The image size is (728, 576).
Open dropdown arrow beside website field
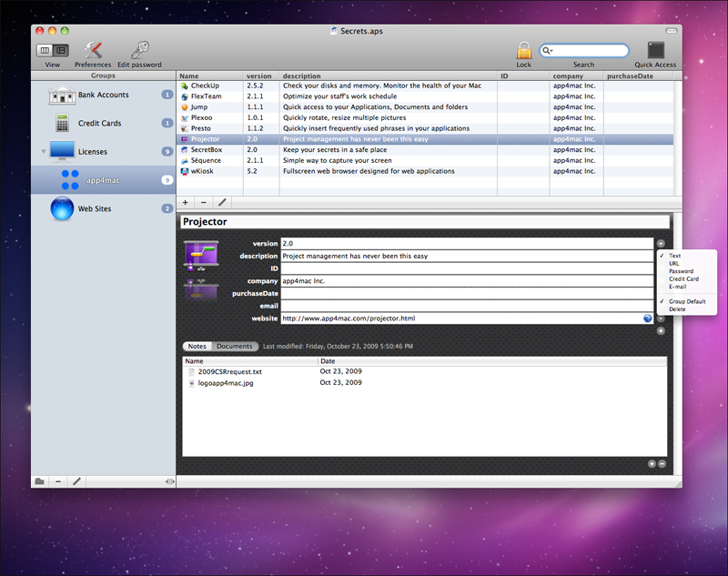click(661, 318)
